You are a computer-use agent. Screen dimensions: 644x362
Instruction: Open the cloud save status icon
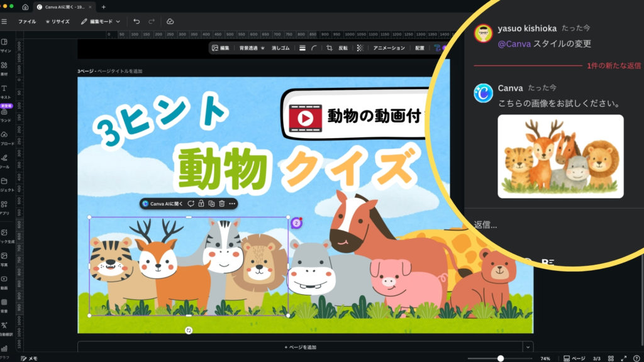pyautogui.click(x=170, y=21)
